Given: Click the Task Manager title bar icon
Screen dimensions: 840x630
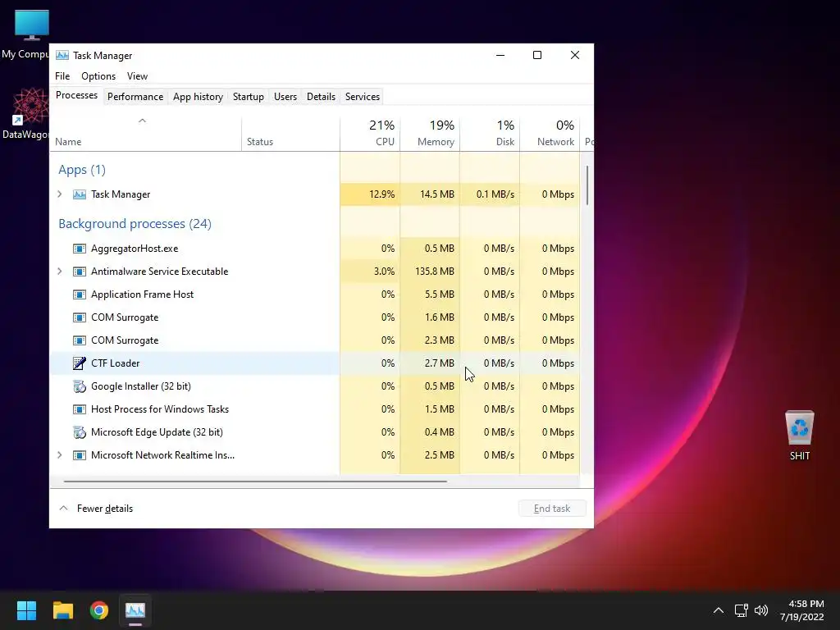Looking at the screenshot, I should click(62, 55).
